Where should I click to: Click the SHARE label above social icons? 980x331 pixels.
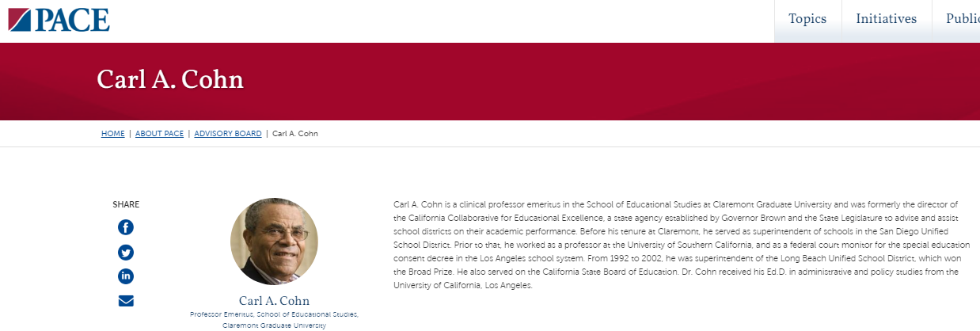[x=126, y=204]
